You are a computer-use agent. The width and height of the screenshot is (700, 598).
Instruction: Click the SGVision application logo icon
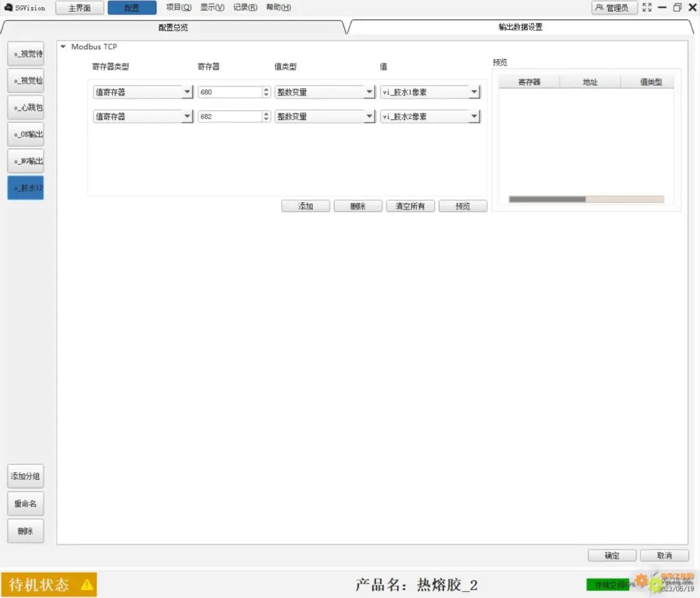[x=7, y=7]
